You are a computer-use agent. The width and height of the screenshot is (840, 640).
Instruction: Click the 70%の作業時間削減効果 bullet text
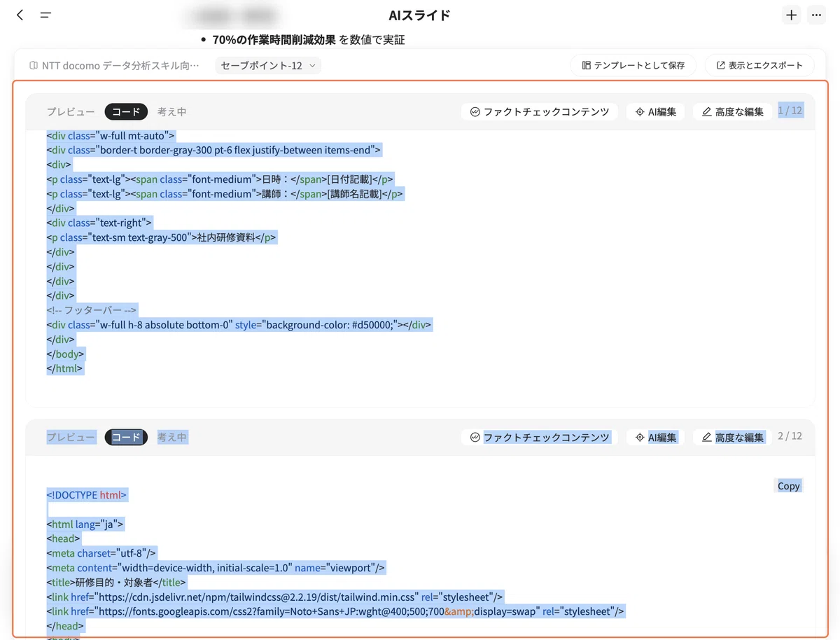(274, 40)
